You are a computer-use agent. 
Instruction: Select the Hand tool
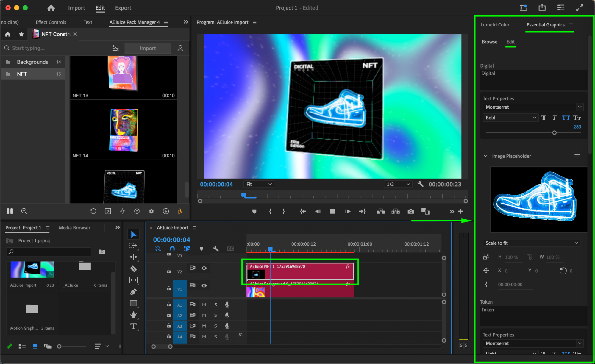[x=133, y=315]
